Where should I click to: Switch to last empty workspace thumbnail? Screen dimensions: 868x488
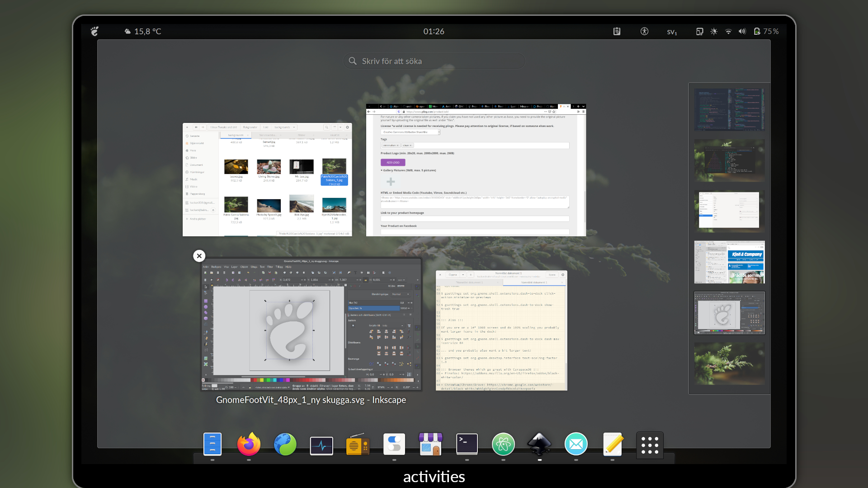pyautogui.click(x=730, y=364)
